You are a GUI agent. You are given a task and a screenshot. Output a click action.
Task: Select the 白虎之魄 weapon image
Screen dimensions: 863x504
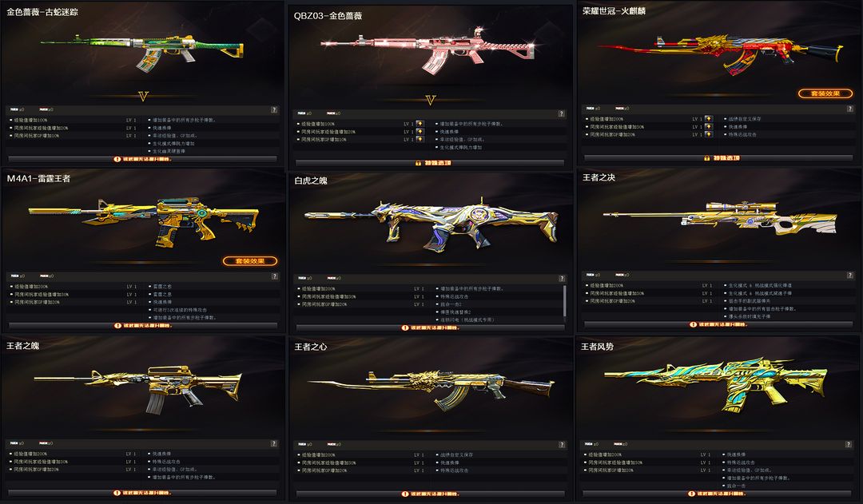431,224
